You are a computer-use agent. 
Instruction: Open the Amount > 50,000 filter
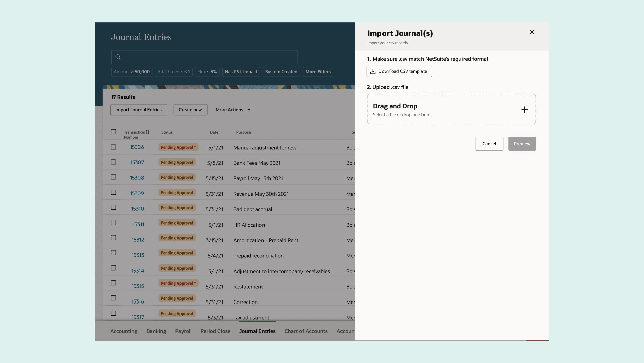pyautogui.click(x=131, y=72)
